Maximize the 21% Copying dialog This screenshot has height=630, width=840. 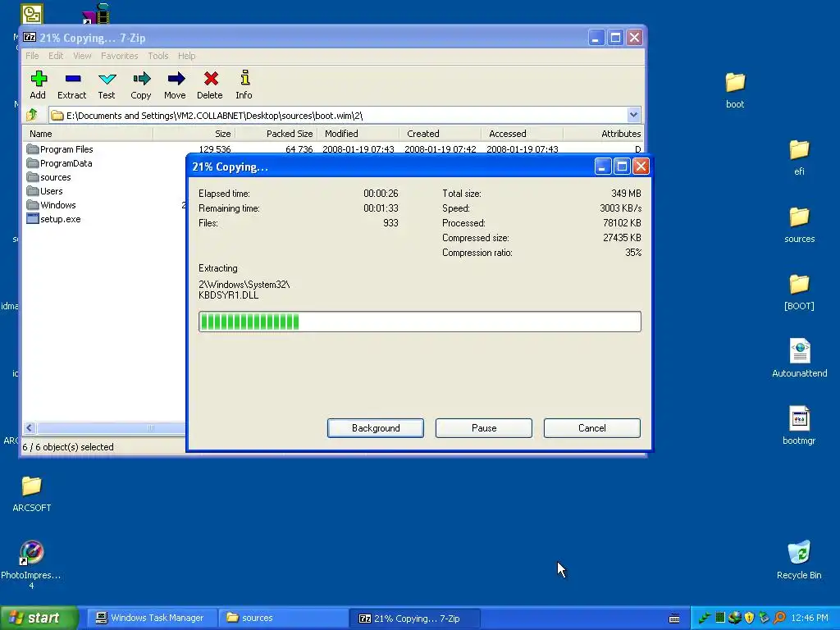pyautogui.click(x=622, y=167)
